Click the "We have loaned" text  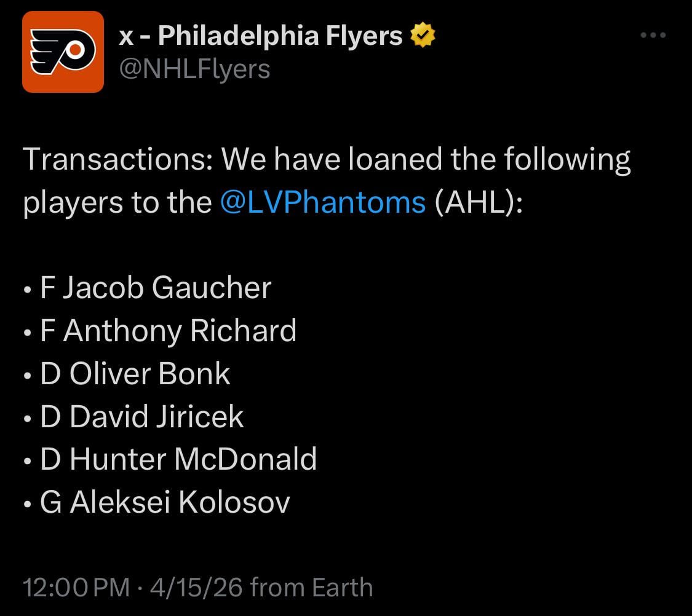[x=332, y=159]
